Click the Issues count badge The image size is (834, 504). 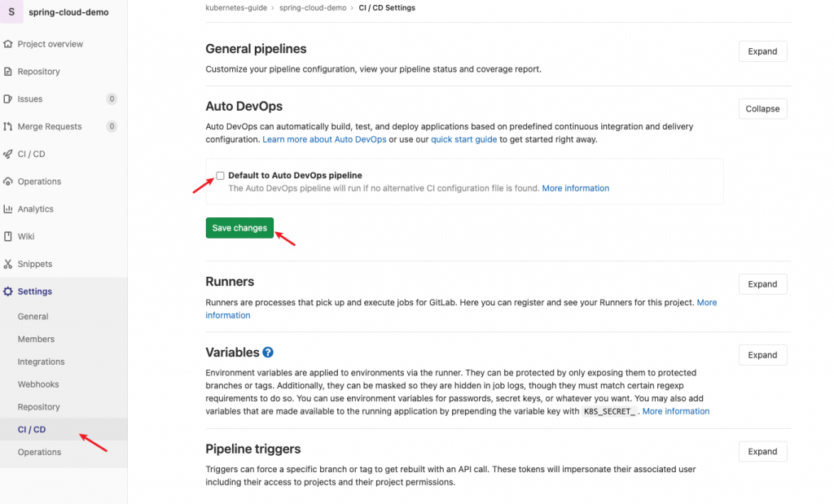[112, 99]
